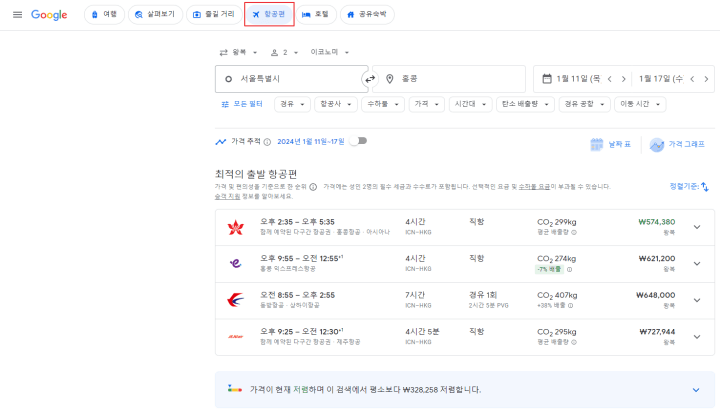This screenshot has height=411, width=720.
Task: Open the 경유 공항 connecting airports dropdown
Action: (584, 104)
